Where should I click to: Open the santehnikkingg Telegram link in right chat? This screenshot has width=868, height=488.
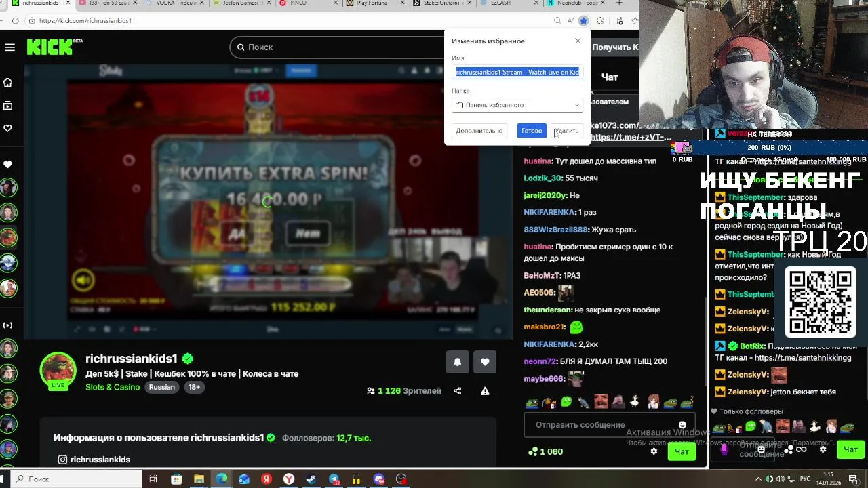[803, 358]
